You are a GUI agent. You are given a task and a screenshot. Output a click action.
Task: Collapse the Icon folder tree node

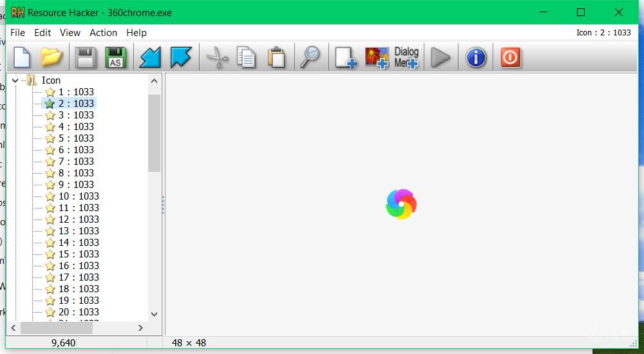(x=15, y=80)
